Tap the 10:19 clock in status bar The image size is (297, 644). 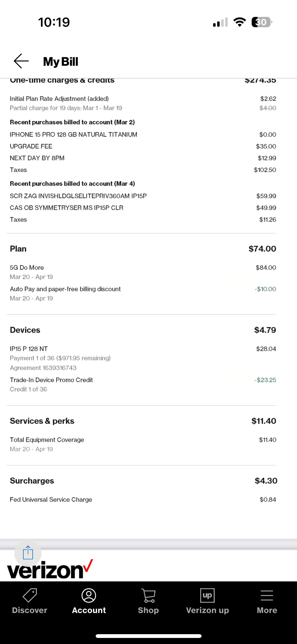click(x=54, y=22)
